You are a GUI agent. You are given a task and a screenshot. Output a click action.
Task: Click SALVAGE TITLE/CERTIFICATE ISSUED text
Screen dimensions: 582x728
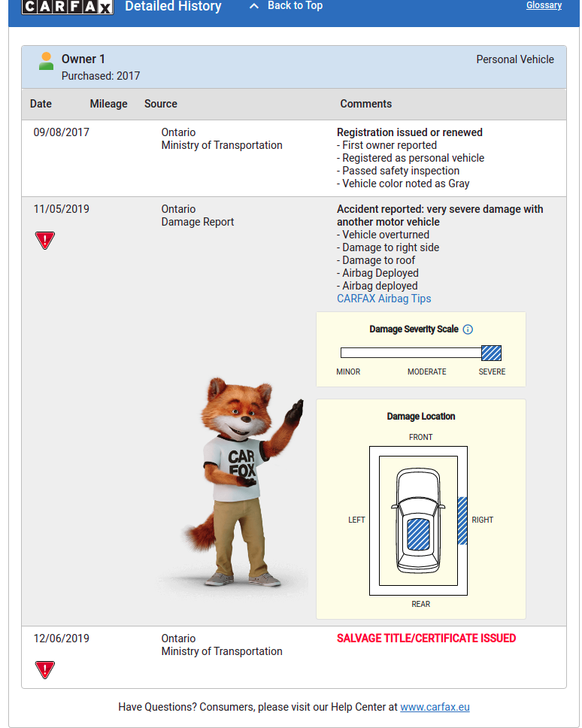pyautogui.click(x=426, y=639)
